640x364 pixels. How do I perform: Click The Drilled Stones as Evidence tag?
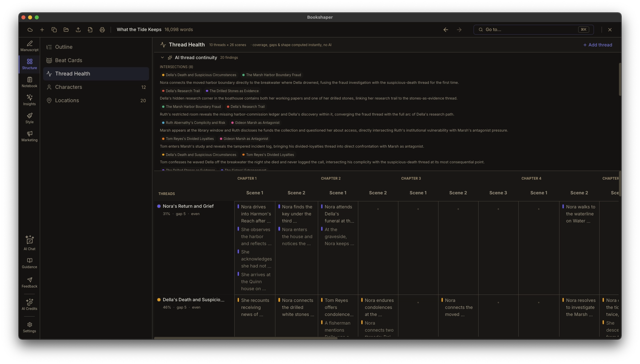coord(232,91)
